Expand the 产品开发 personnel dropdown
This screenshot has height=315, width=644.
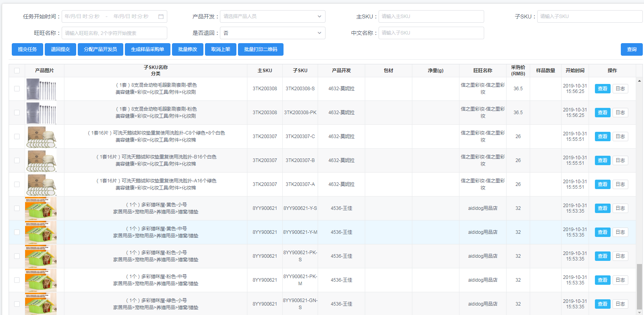coord(273,16)
